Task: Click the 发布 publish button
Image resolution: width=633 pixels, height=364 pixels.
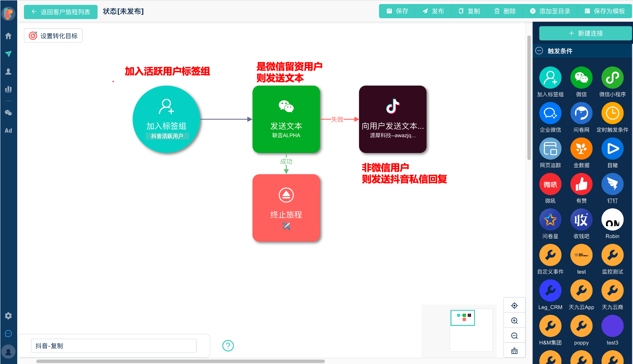Action: 433,11
